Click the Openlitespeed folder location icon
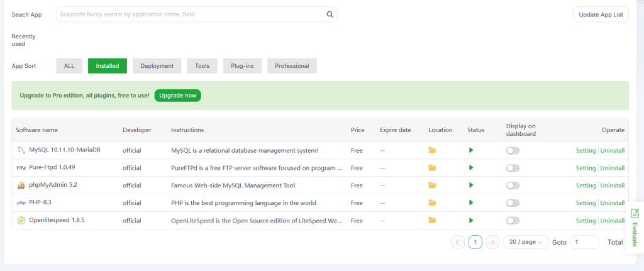The image size is (644, 271). [432, 221]
